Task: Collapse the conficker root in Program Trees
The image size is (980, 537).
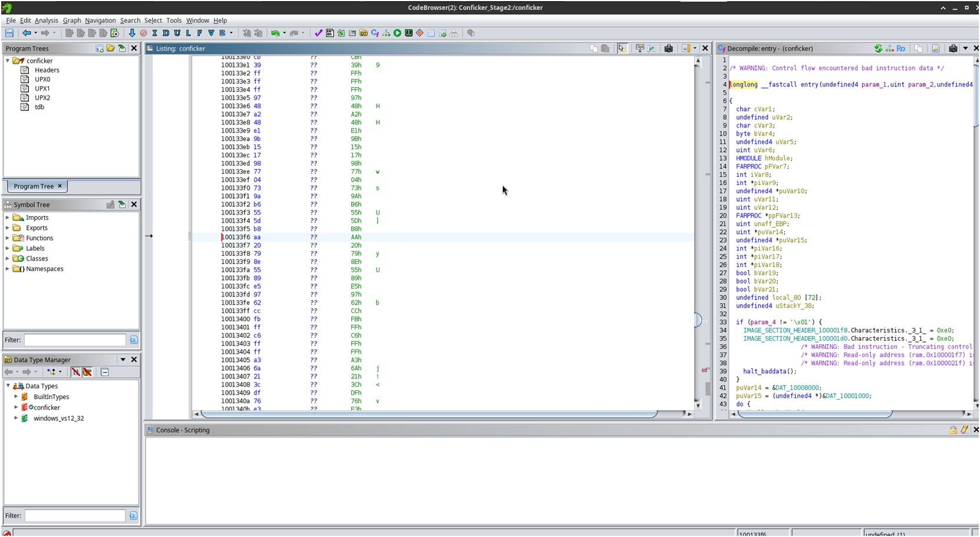Action: click(8, 61)
